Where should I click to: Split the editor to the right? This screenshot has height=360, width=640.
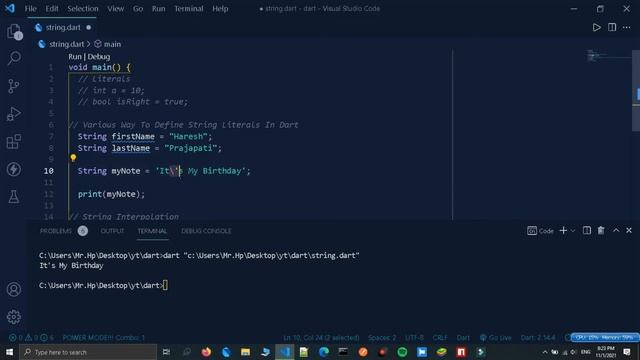tap(612, 27)
